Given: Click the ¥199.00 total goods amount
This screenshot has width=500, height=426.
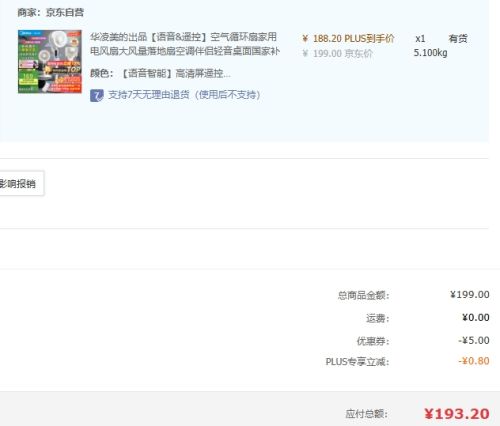Looking at the screenshot, I should coord(470,295).
